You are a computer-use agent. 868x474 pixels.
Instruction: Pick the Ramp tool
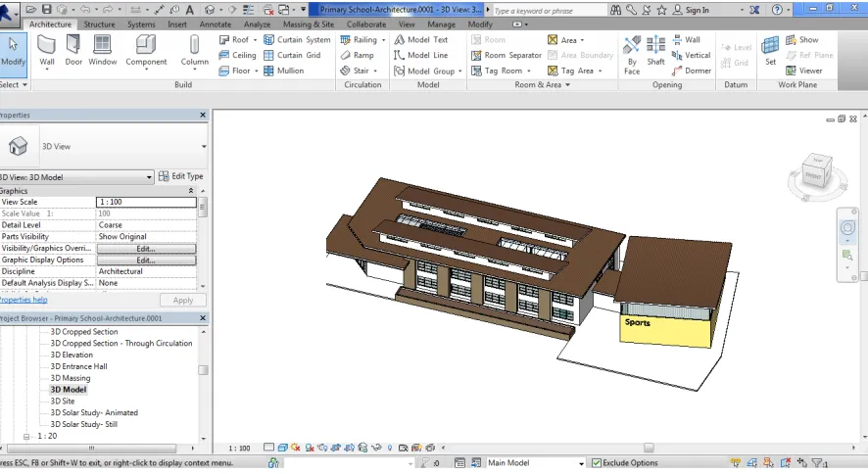pos(357,55)
